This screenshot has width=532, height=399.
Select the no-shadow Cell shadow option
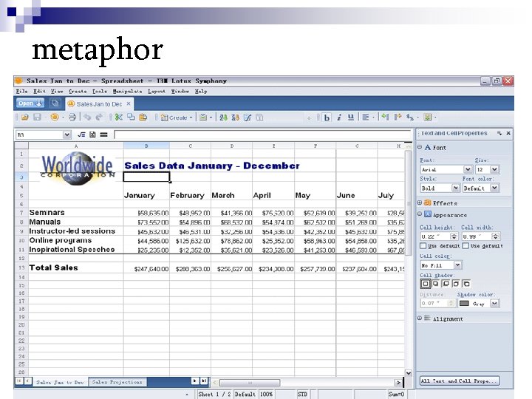click(x=426, y=284)
